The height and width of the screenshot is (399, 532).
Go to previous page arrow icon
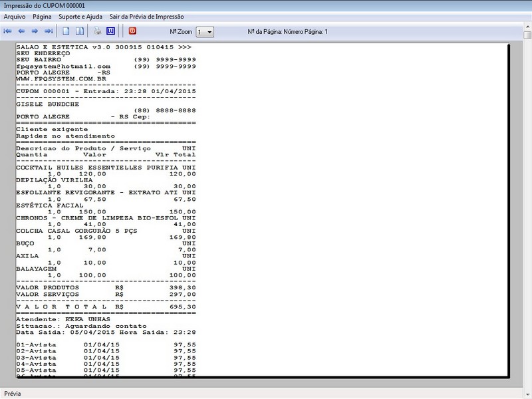[x=21, y=31]
